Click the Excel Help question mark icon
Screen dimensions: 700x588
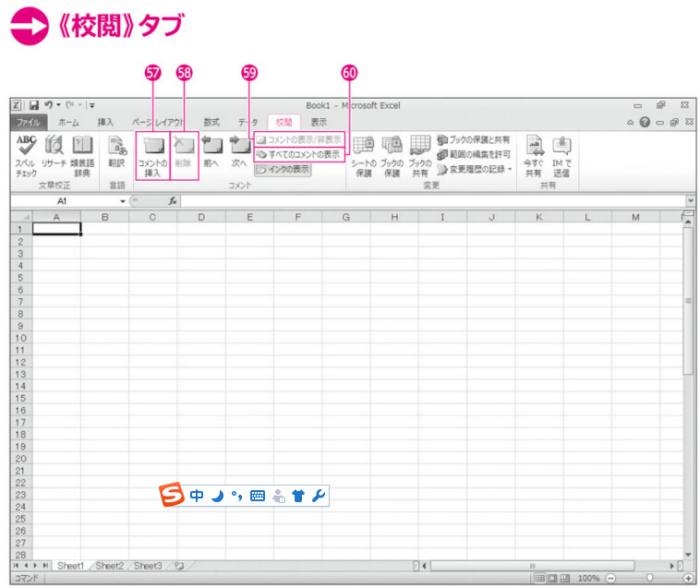[x=645, y=122]
